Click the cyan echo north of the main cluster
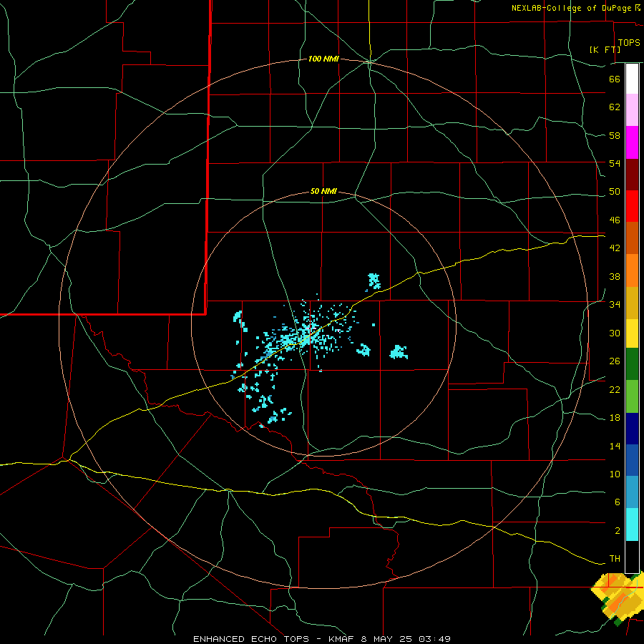The height and width of the screenshot is (644, 644). point(374,281)
